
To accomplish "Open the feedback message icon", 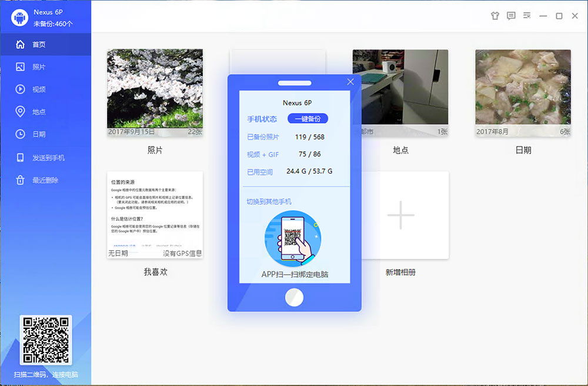I will pos(511,16).
